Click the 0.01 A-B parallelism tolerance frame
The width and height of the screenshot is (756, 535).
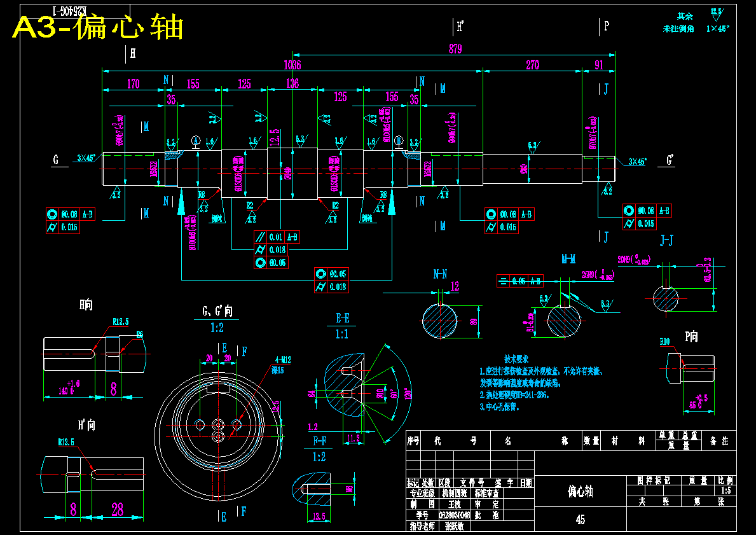(x=277, y=237)
